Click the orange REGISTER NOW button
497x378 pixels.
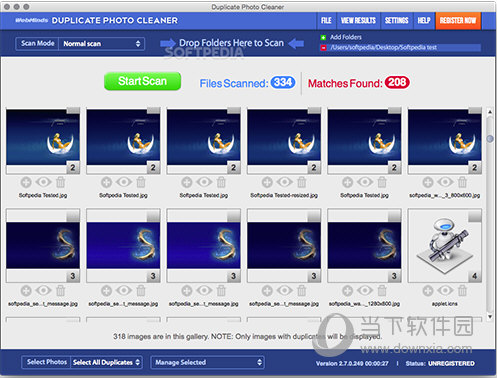coord(458,21)
